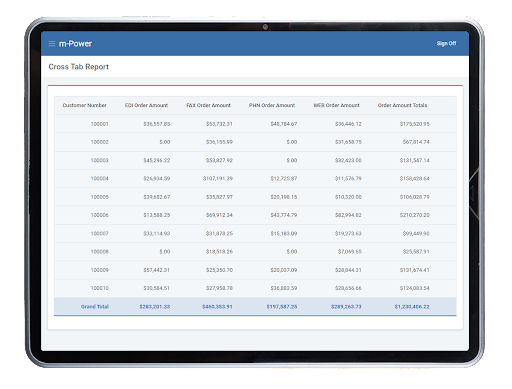Select customer number 100009 cell
Screen dimensions: 512x389
click(x=100, y=270)
